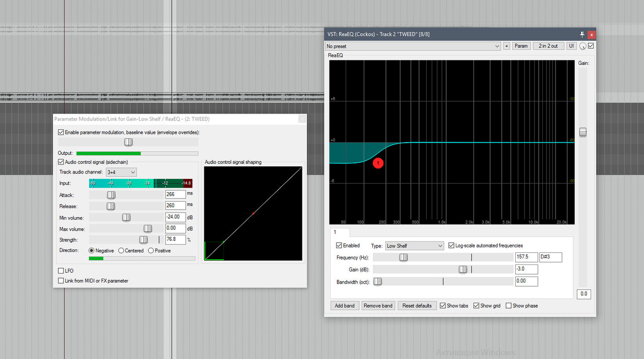Open the band Type Low Shelf dropdown
The height and width of the screenshot is (359, 644).
pyautogui.click(x=414, y=246)
